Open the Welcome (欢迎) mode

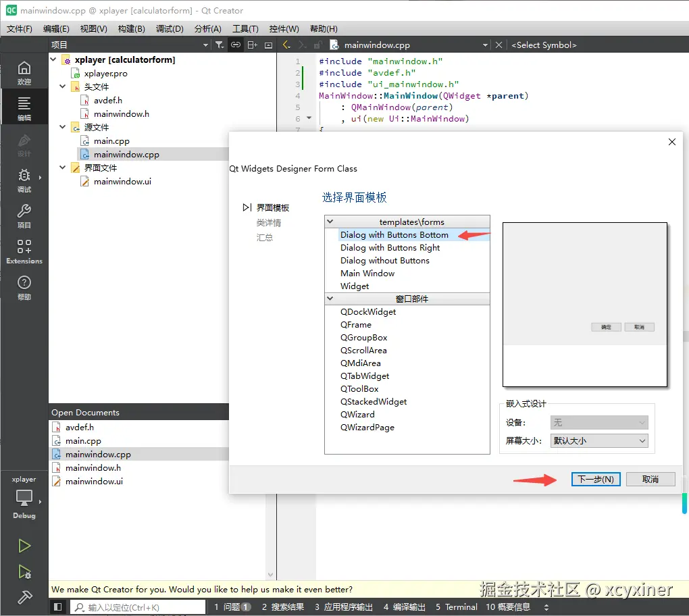tap(24, 73)
